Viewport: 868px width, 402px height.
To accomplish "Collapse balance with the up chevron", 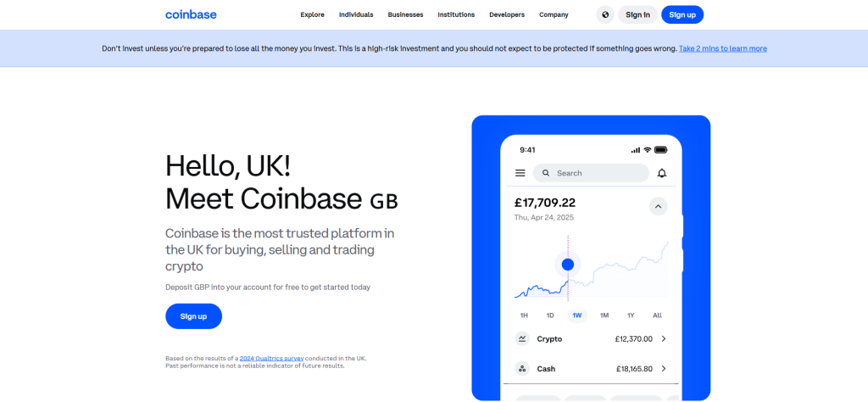I will 658,207.
